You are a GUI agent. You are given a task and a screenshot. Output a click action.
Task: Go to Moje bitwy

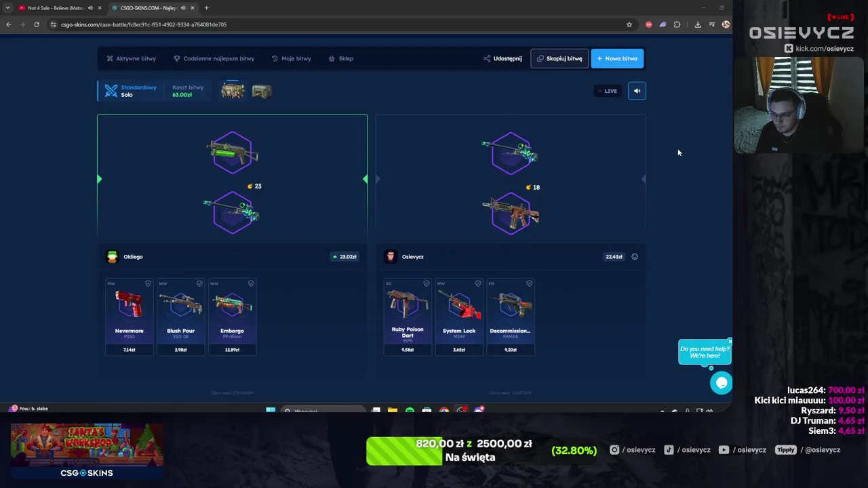click(292, 58)
